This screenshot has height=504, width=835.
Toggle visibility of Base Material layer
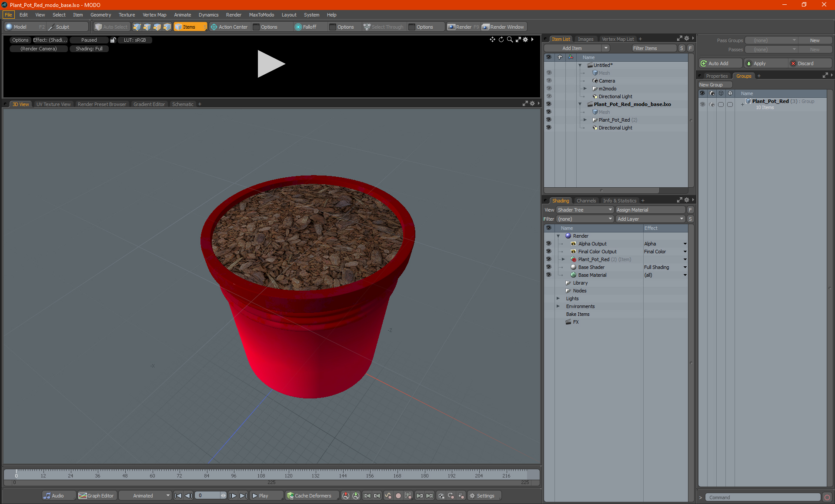(x=548, y=275)
